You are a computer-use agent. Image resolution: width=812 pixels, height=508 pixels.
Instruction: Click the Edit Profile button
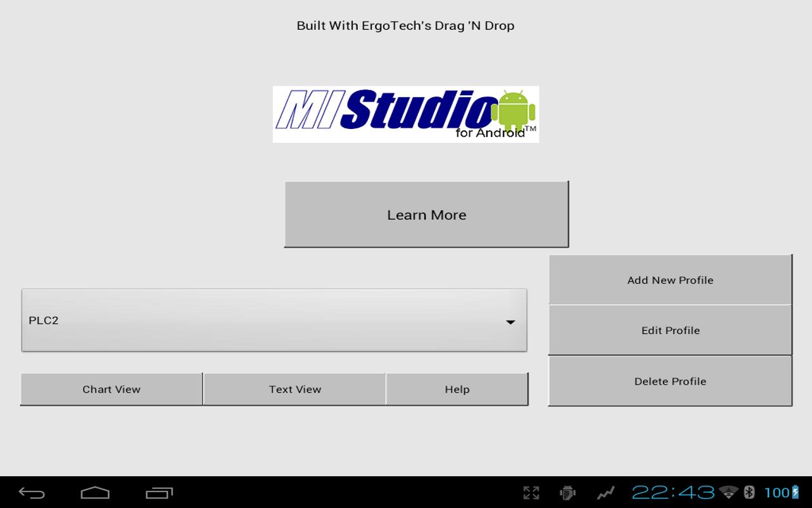671,330
